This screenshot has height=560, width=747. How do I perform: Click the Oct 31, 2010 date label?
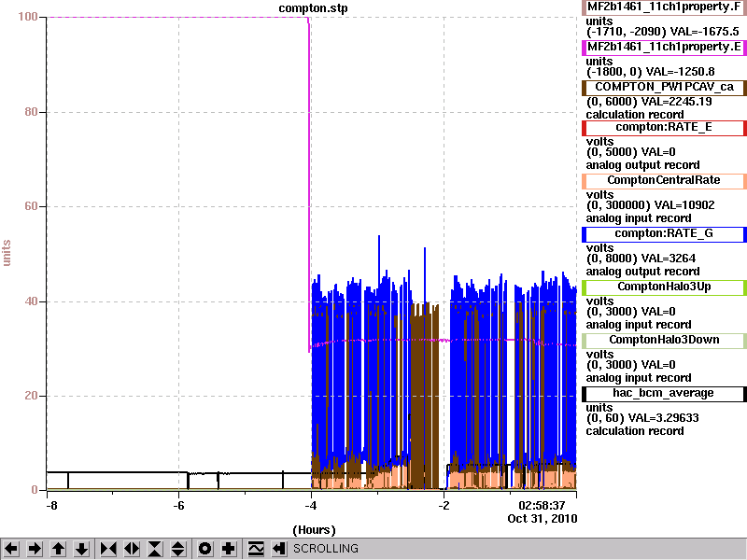pyautogui.click(x=543, y=519)
